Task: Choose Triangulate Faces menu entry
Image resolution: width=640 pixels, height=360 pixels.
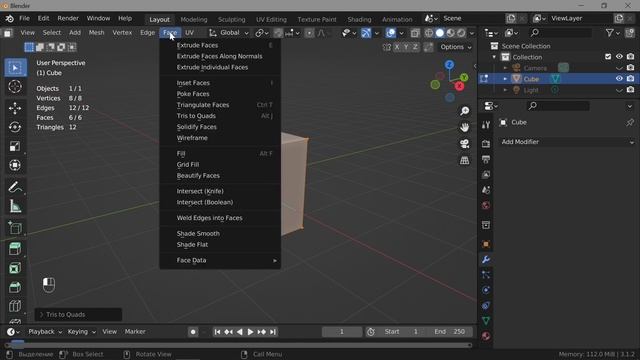Action: point(220,105)
